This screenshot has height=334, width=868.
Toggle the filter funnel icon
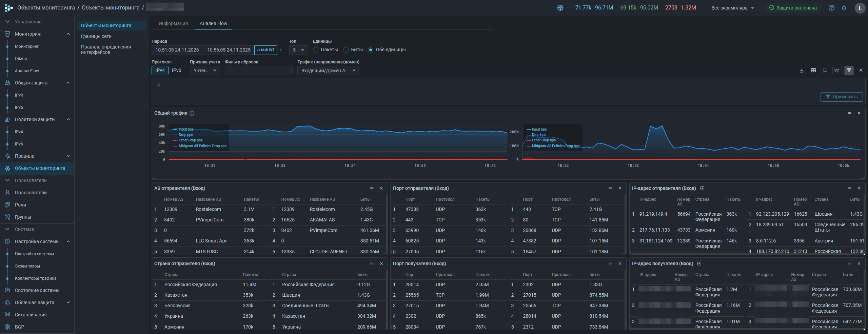849,70
